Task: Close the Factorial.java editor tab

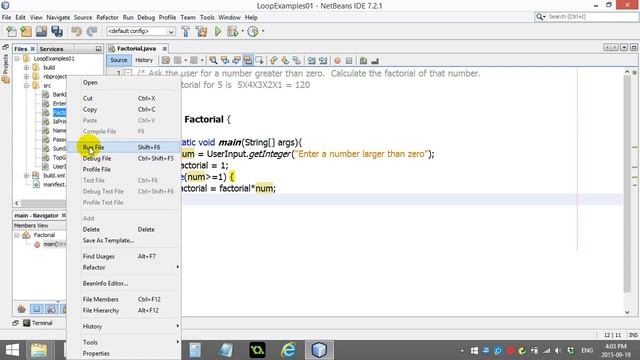Action: (164, 49)
